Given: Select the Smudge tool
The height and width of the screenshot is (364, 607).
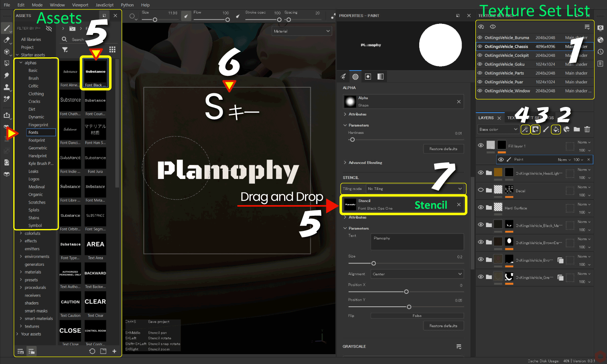Looking at the screenshot, I should (x=7, y=75).
